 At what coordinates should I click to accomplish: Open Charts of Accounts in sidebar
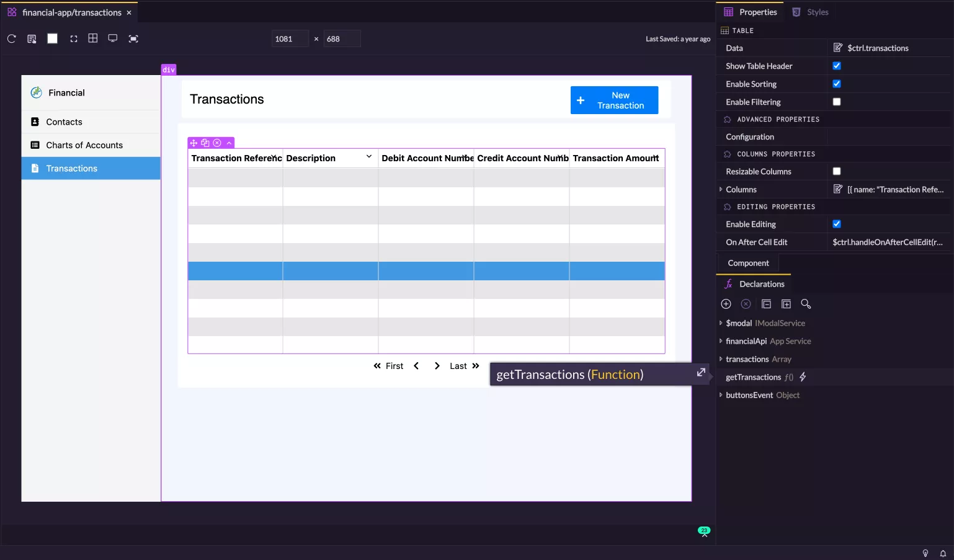91,145
